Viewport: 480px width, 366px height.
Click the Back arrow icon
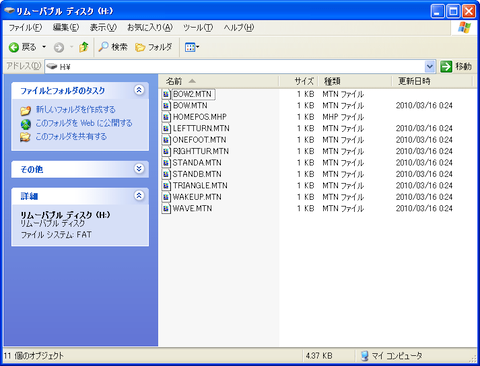(x=14, y=48)
